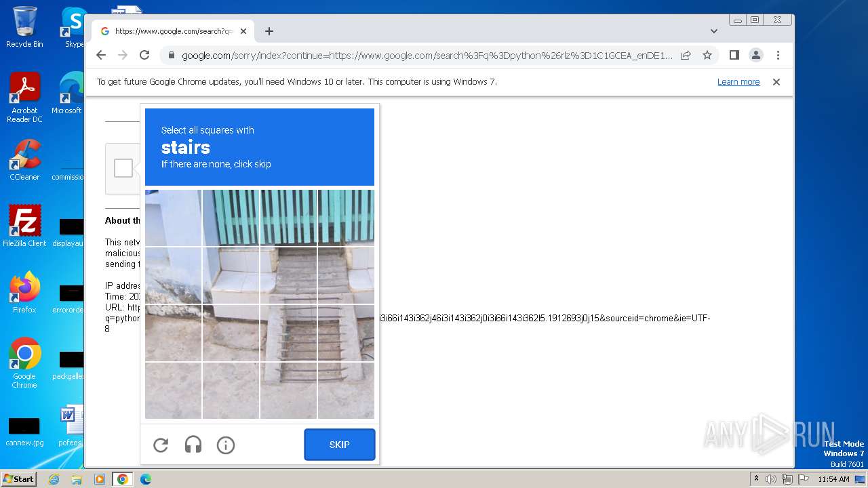Open Internet Explorer from the taskbar

point(54,479)
